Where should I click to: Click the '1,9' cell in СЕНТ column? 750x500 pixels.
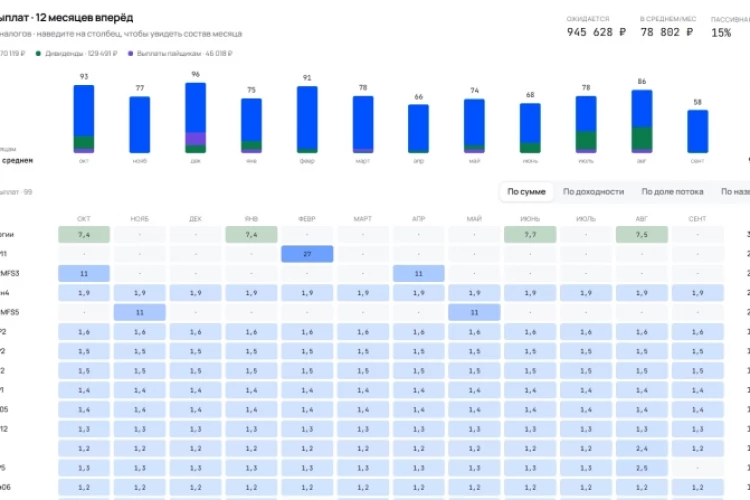coord(697,293)
